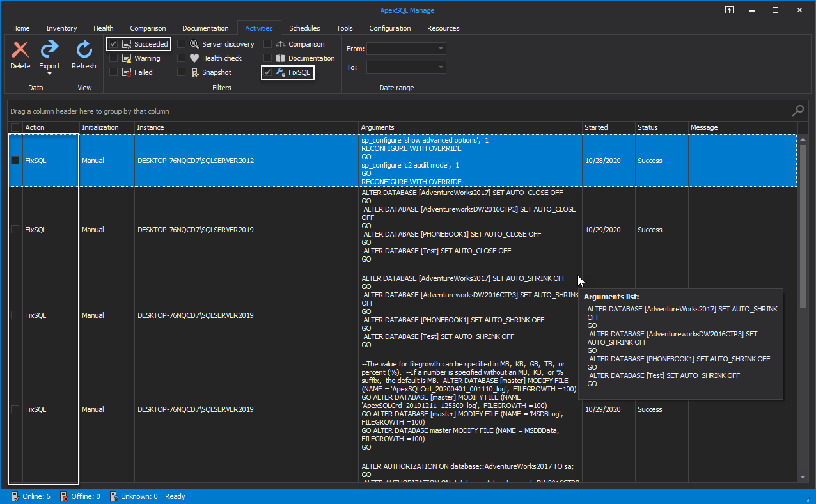Click the Refresh icon

[x=84, y=49]
